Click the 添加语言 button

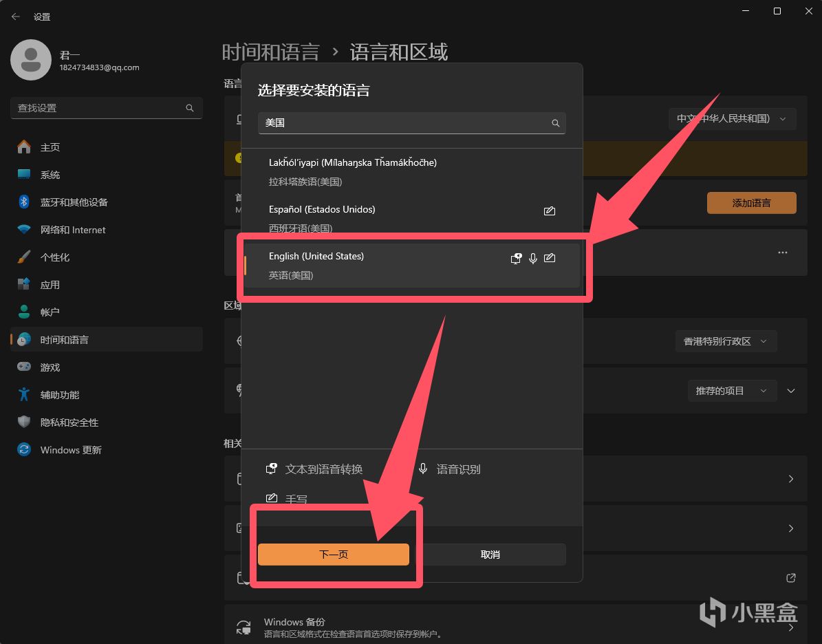(751, 203)
